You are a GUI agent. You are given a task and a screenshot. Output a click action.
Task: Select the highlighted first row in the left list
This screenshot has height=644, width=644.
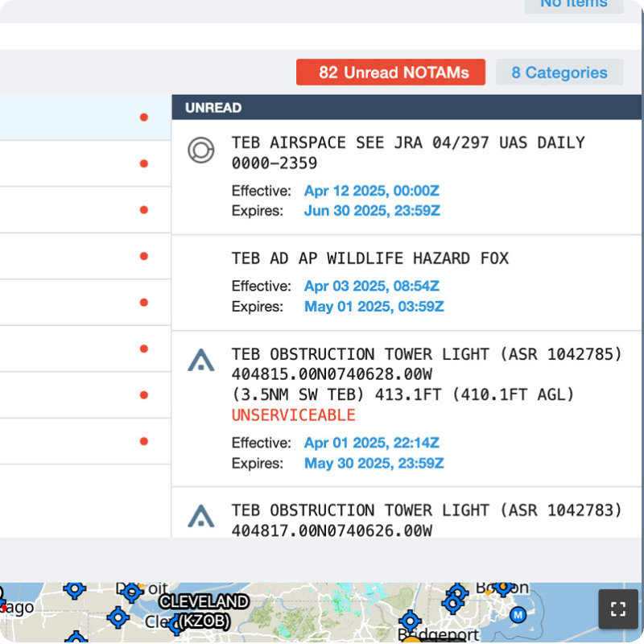[85, 118]
